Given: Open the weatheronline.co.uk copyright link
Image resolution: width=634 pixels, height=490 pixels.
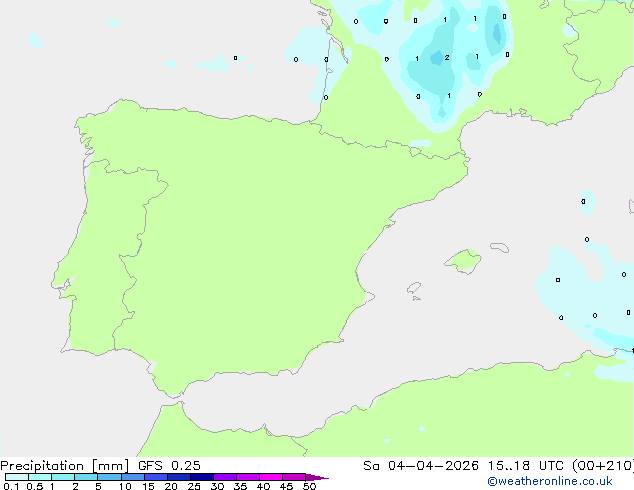Looking at the screenshot, I should (550, 481).
